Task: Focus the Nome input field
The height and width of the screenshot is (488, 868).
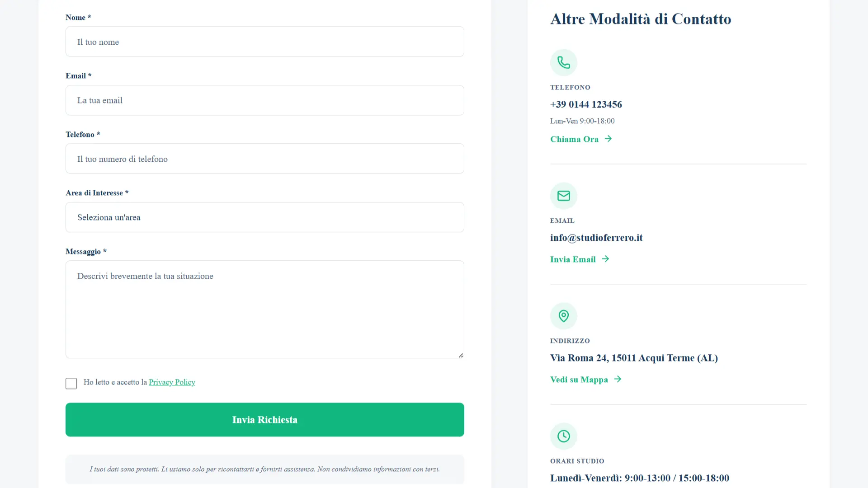Action: [x=264, y=42]
